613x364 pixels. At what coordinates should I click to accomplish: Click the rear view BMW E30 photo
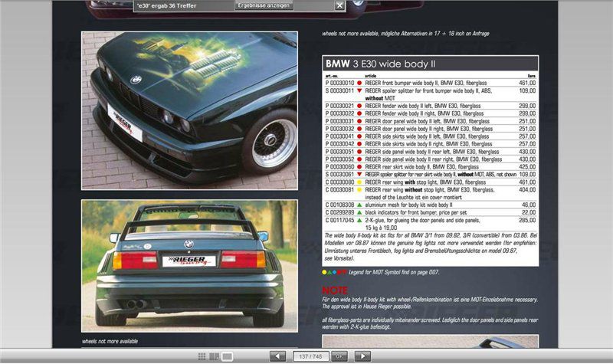pyautogui.click(x=189, y=266)
